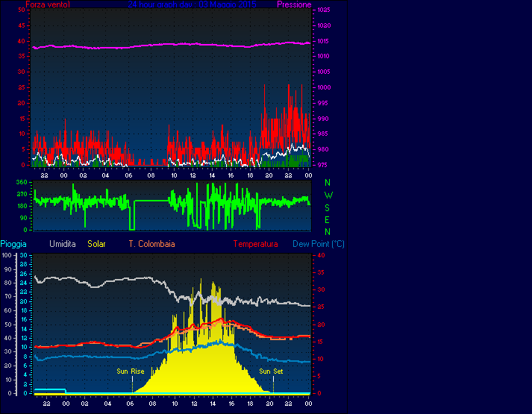Click the 'Forza vento' wind force label

[x=48, y=4]
